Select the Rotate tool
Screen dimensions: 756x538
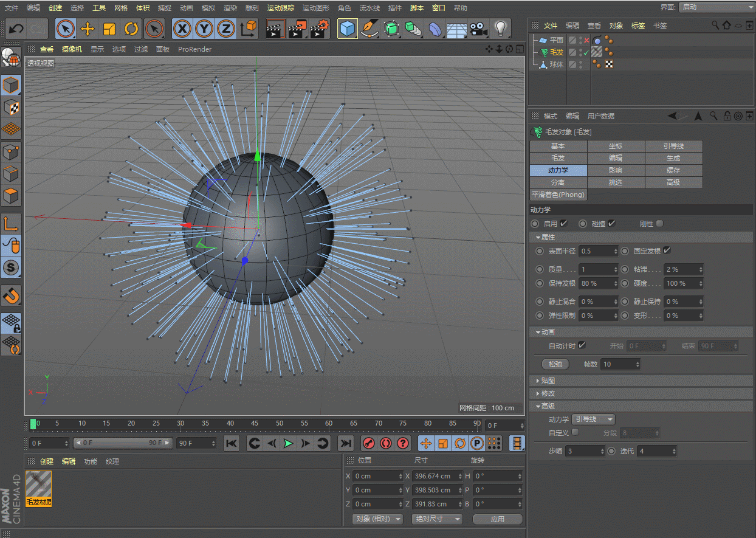coord(131,29)
